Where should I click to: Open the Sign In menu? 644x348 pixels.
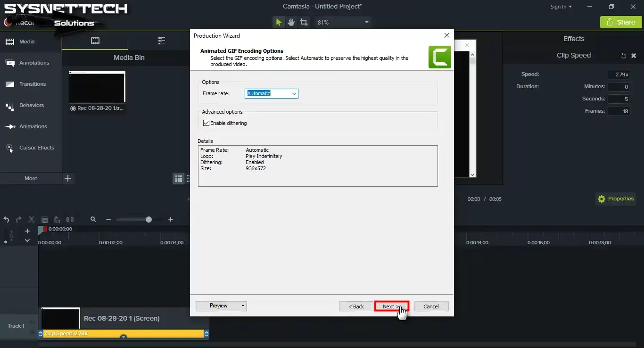(x=561, y=7)
